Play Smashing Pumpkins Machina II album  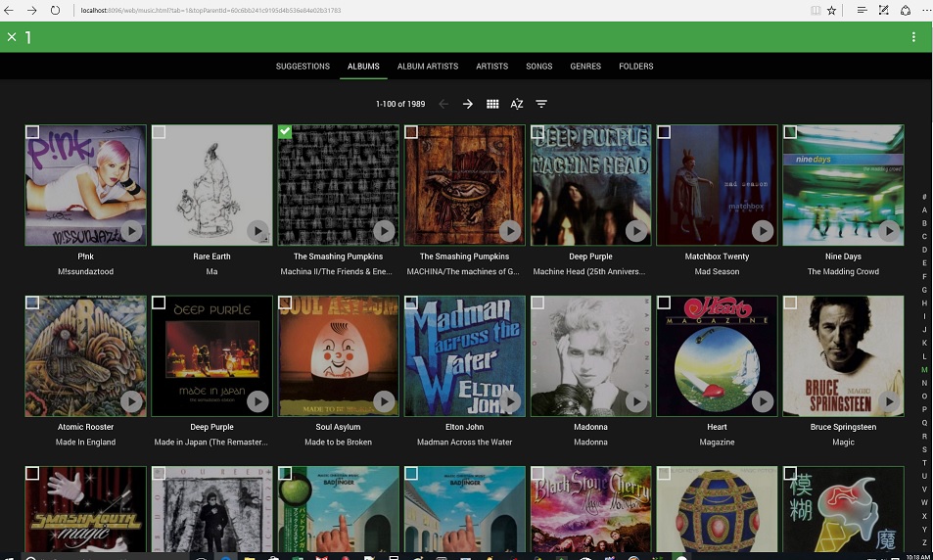point(384,231)
